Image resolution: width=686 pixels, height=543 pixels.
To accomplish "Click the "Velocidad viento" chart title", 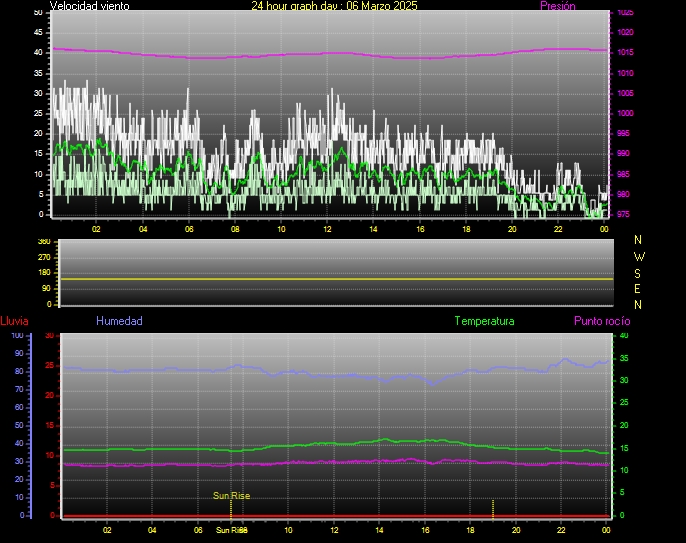I will 90,6.
